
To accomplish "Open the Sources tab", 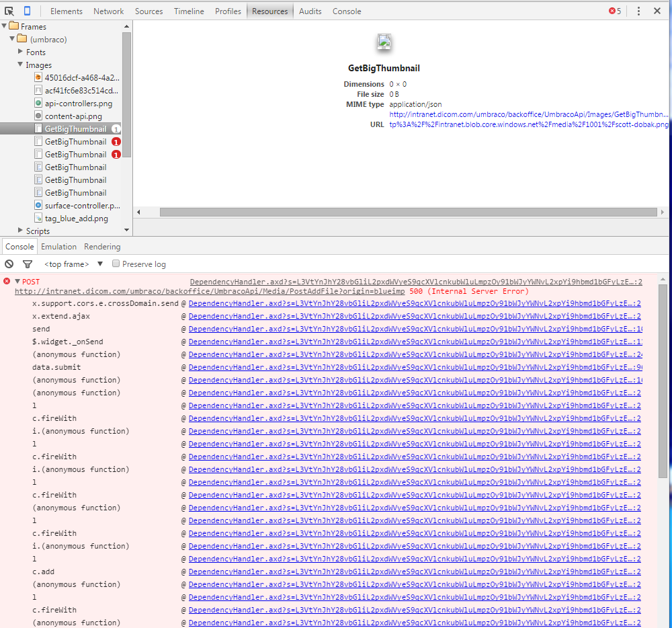I will tap(149, 11).
